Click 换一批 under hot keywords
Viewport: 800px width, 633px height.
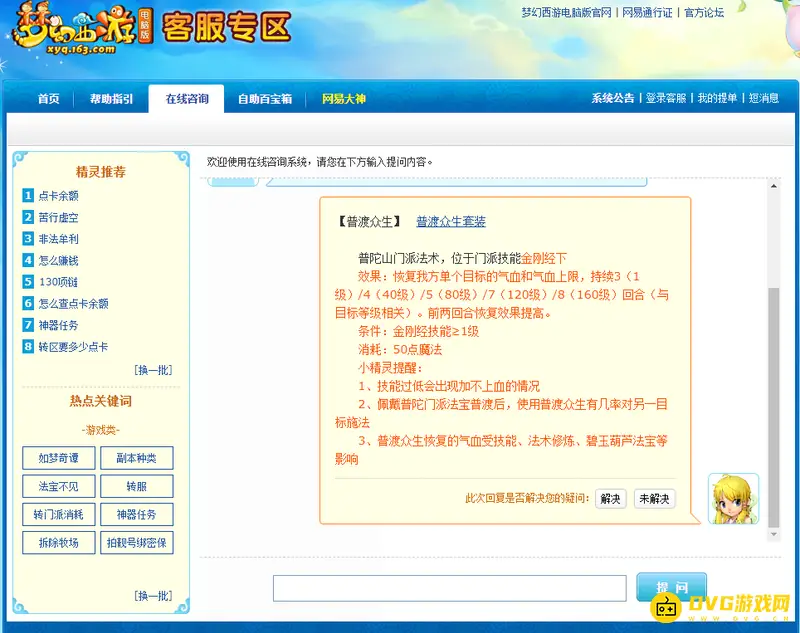[153, 595]
